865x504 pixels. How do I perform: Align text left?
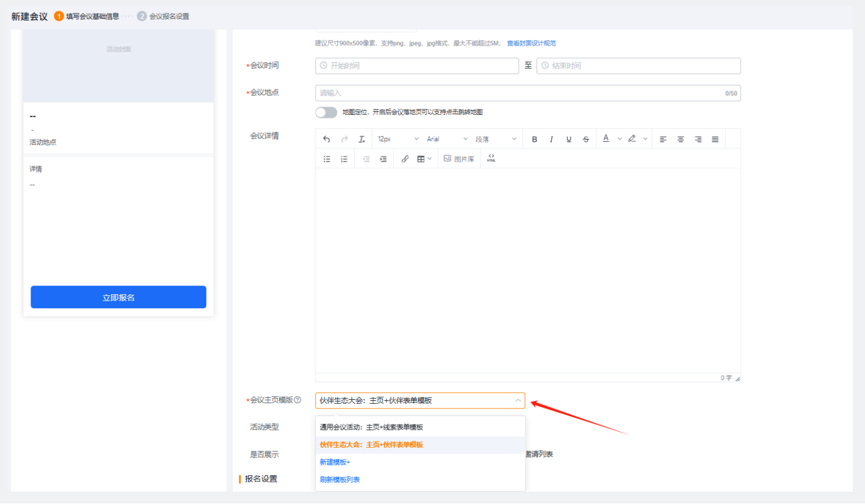[663, 139]
